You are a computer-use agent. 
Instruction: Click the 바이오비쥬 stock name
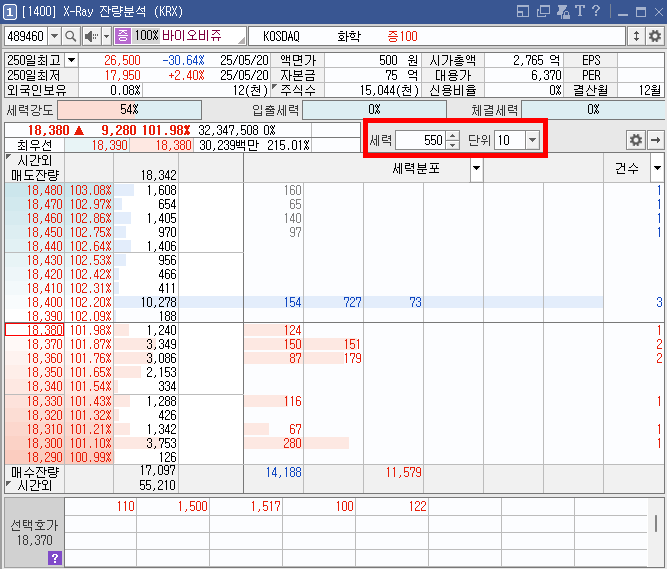point(191,35)
